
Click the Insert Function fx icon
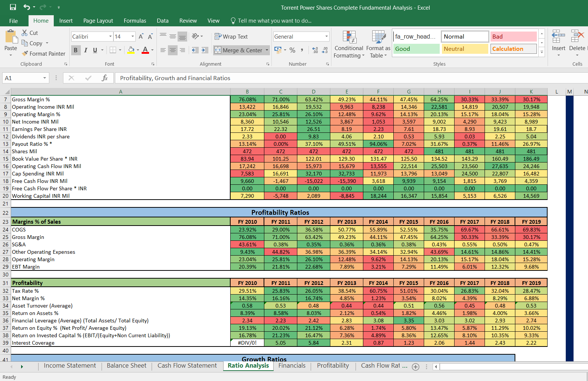click(105, 78)
